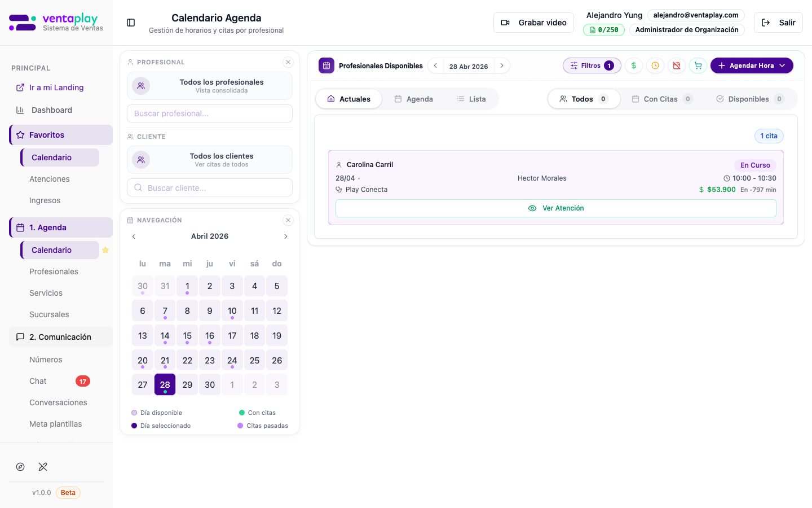Click the Grabar video button
The width and height of the screenshot is (812, 508).
coord(533,23)
